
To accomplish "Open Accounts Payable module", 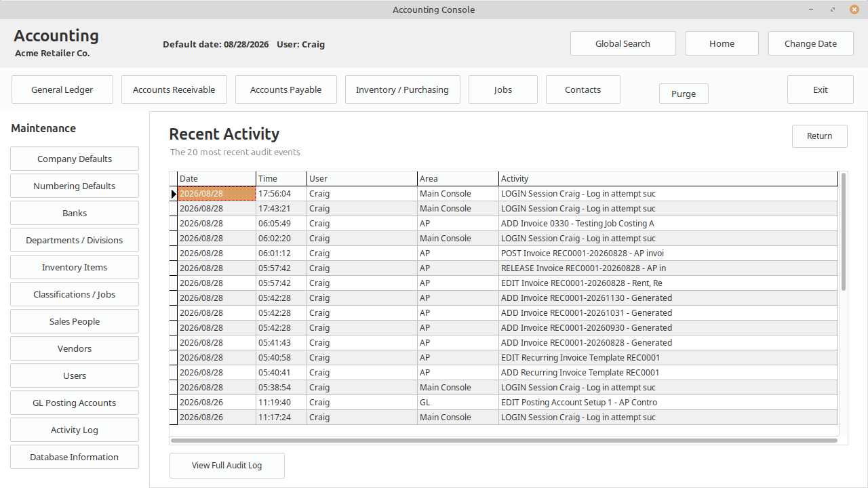I will (285, 89).
